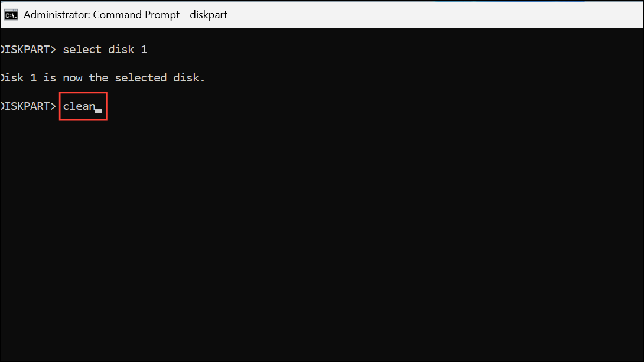Click the typed 'clean' command
Screen dimensions: 644x362
pos(79,106)
